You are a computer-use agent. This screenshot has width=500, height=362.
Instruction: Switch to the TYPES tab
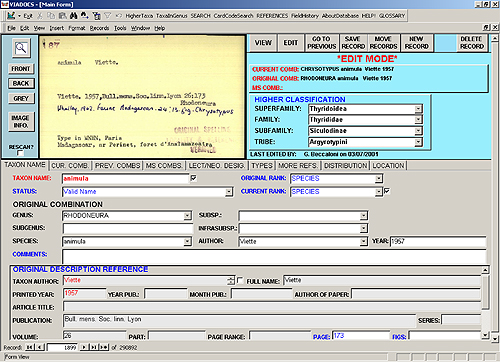tap(262, 166)
